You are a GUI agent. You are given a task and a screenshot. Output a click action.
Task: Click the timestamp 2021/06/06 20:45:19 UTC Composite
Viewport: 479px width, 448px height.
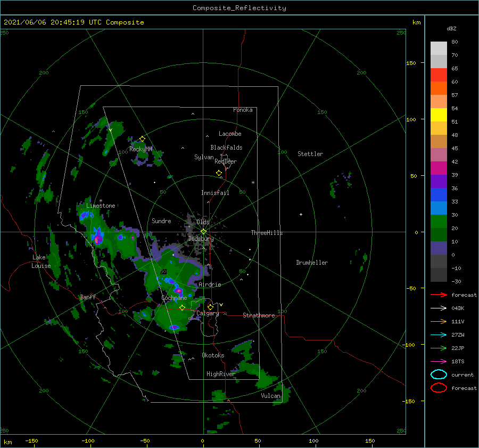73,22
